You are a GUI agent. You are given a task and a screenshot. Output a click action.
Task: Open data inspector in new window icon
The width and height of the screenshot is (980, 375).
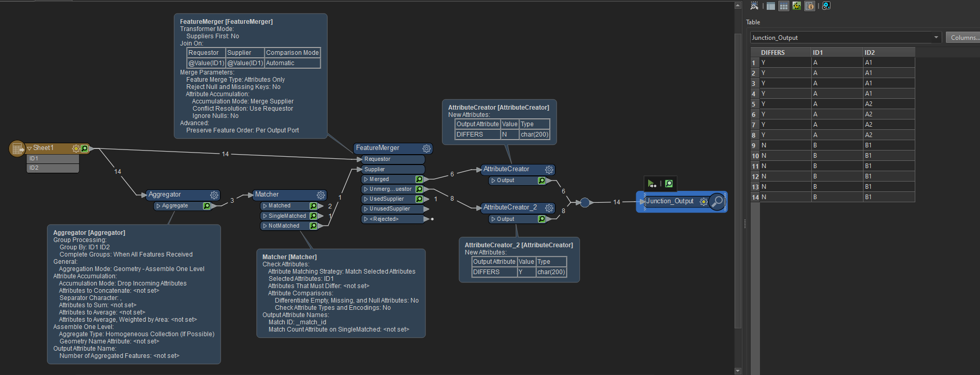pyautogui.click(x=826, y=6)
